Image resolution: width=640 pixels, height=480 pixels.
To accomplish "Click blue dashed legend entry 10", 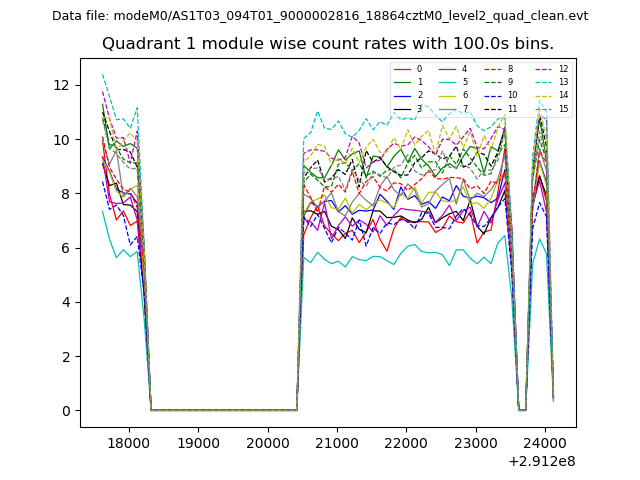I will click(500, 95).
